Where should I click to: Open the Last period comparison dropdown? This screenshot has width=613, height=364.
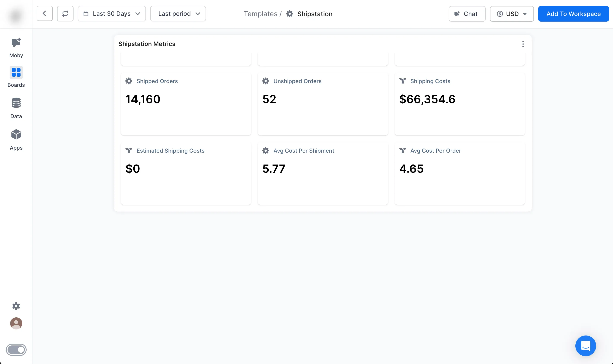click(x=178, y=14)
